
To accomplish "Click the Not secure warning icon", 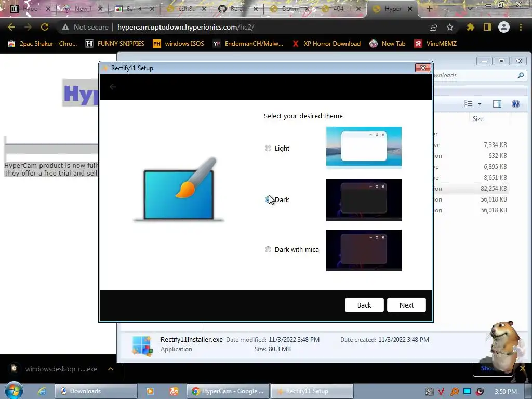I will point(65,27).
